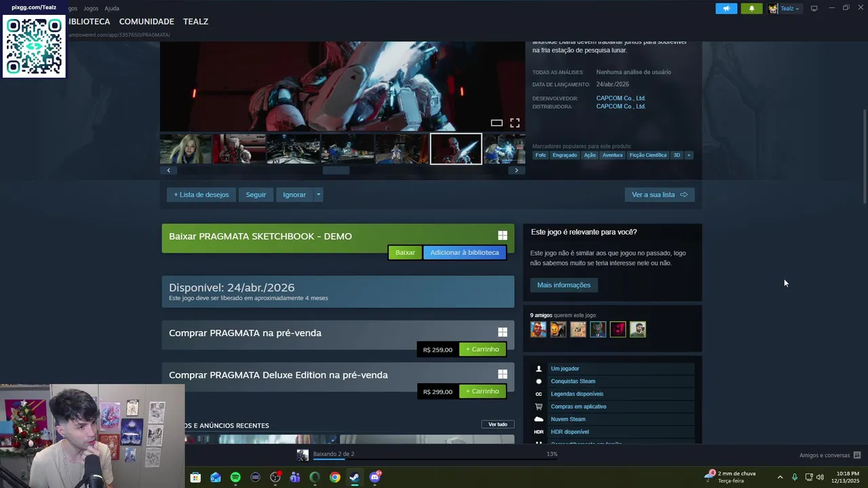Open Spotify from the taskbar

tap(235, 477)
